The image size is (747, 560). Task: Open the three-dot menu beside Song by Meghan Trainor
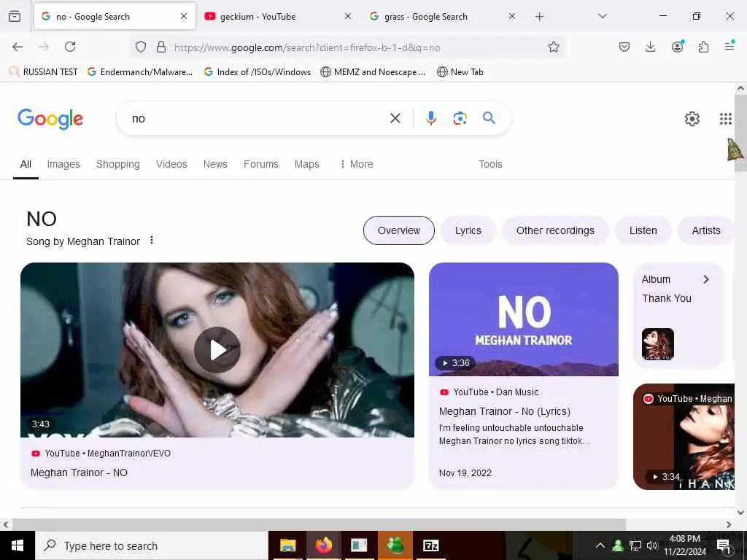pyautogui.click(x=152, y=240)
